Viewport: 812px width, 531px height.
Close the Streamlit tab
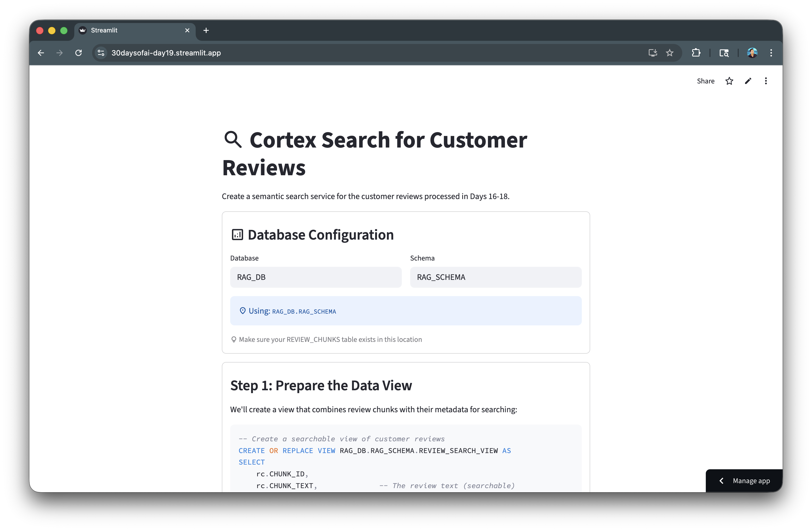187,30
